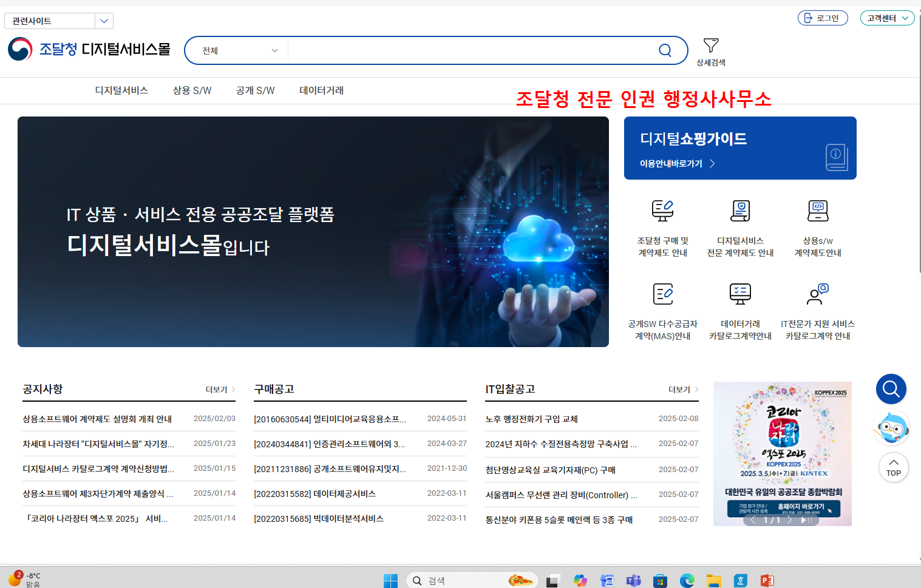Open the 상용 S/W menu
This screenshot has height=588, width=921.
(192, 90)
